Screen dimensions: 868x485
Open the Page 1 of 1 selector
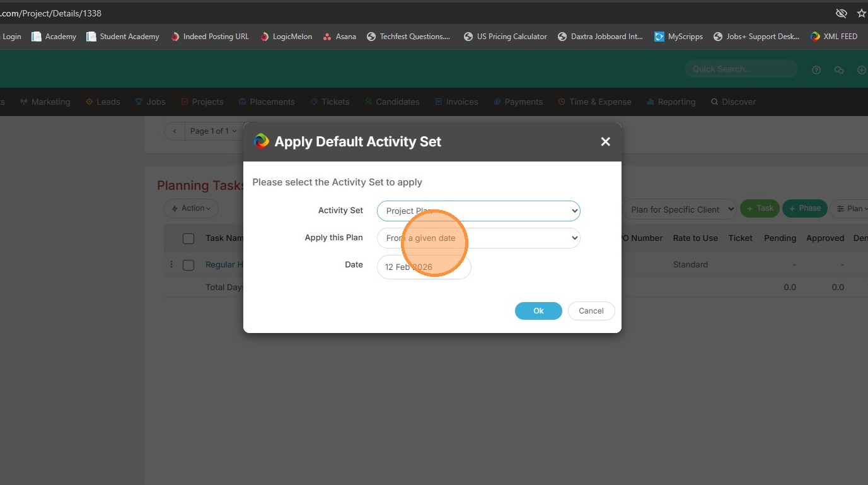tap(213, 131)
